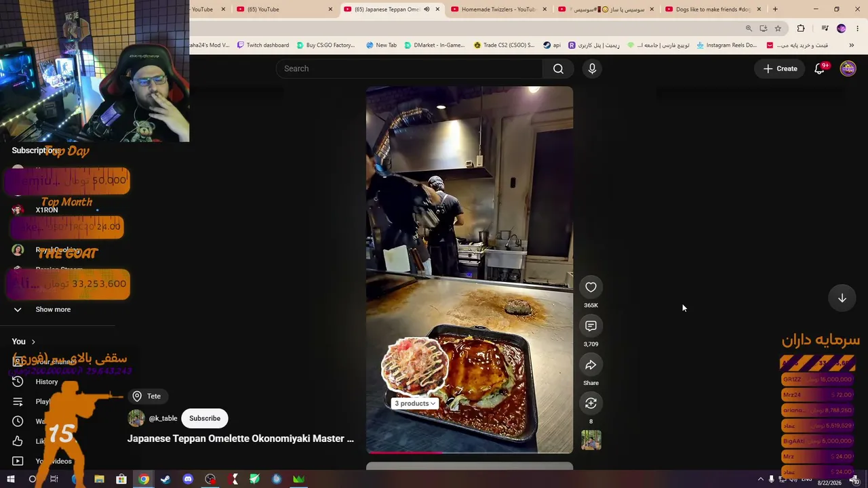The image size is (868, 488).
Task: Open File Explorer from the taskbar
Action: pos(99,479)
